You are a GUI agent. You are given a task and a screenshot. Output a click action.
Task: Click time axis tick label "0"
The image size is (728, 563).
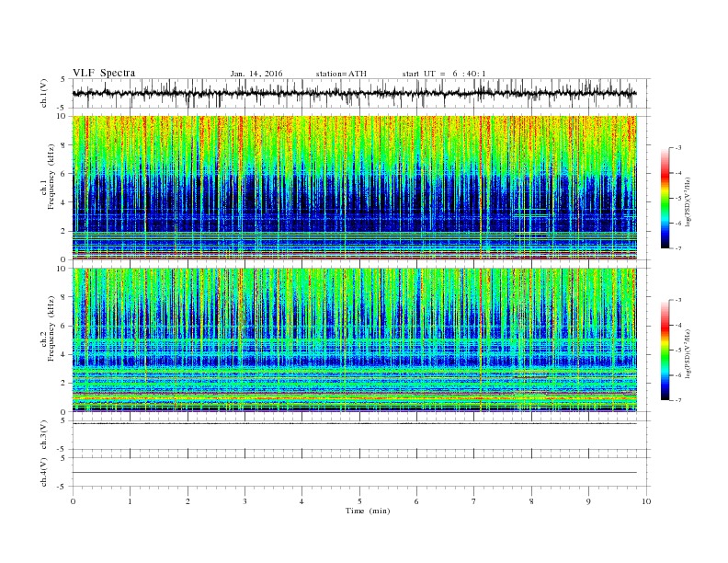[x=73, y=501]
